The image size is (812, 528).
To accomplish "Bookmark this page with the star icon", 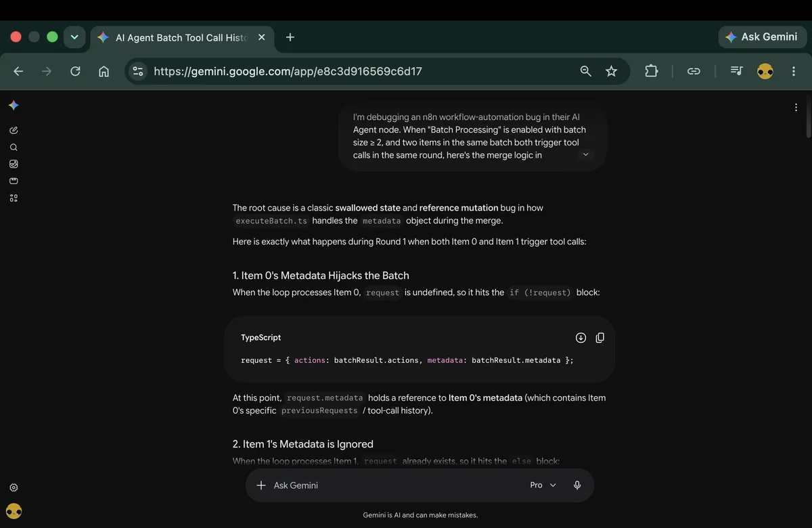I will 611,71.
